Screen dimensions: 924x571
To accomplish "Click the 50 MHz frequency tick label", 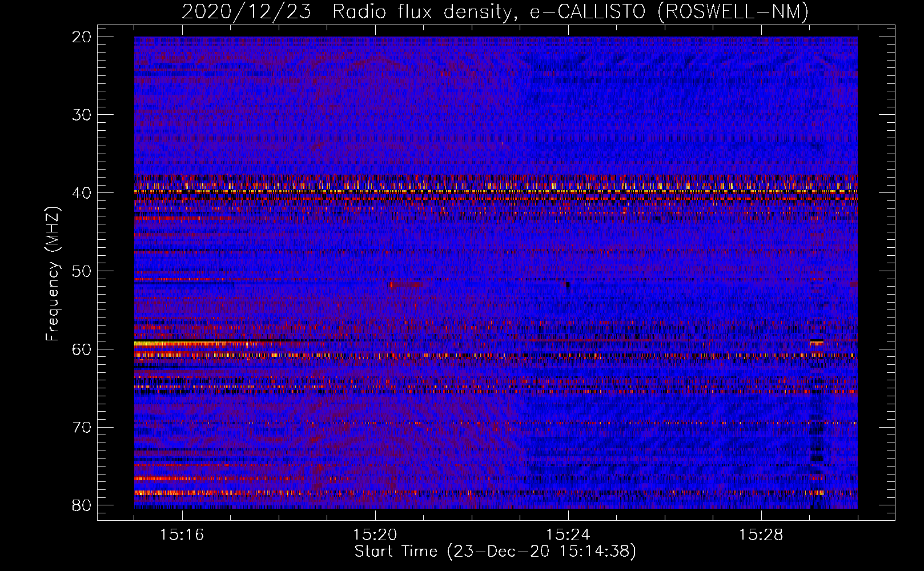I will click(x=83, y=271).
